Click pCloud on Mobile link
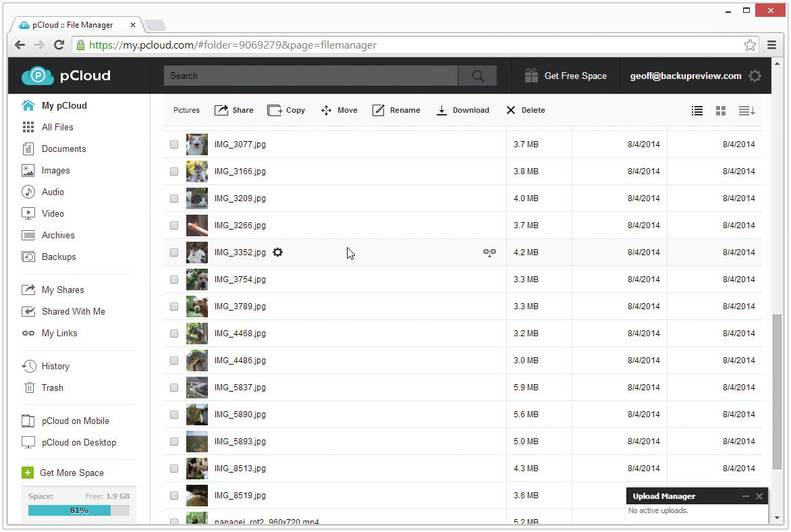The height and width of the screenshot is (532, 791). tap(65, 421)
